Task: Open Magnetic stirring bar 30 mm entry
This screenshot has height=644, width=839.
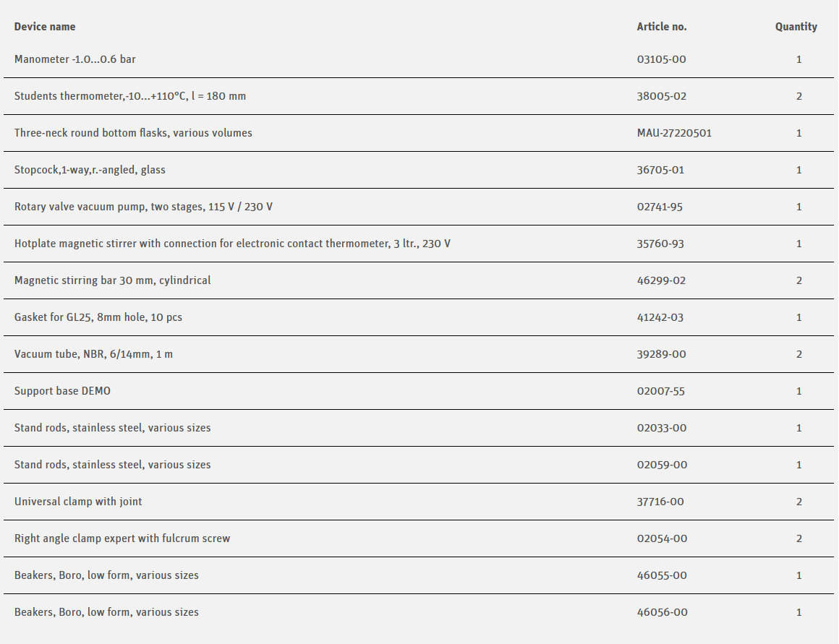Action: coord(113,280)
